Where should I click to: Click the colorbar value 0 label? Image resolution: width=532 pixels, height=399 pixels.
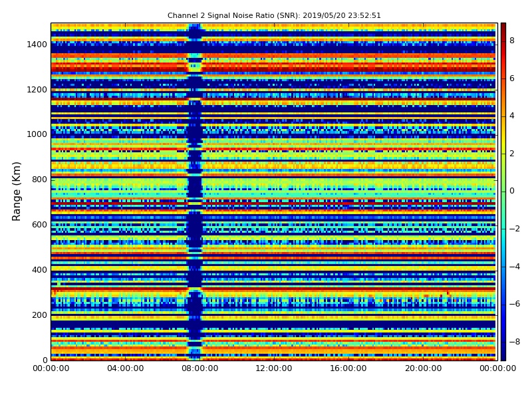[x=512, y=191]
